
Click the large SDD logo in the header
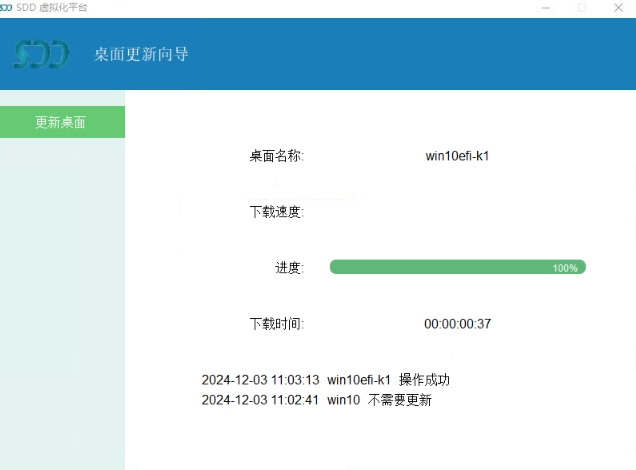[41, 54]
